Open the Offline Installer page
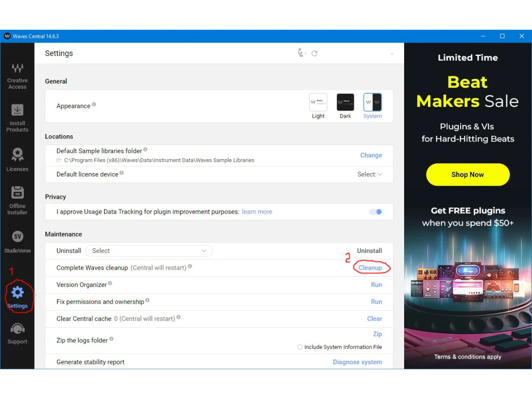Image resolution: width=532 pixels, height=399 pixels. coord(17,200)
